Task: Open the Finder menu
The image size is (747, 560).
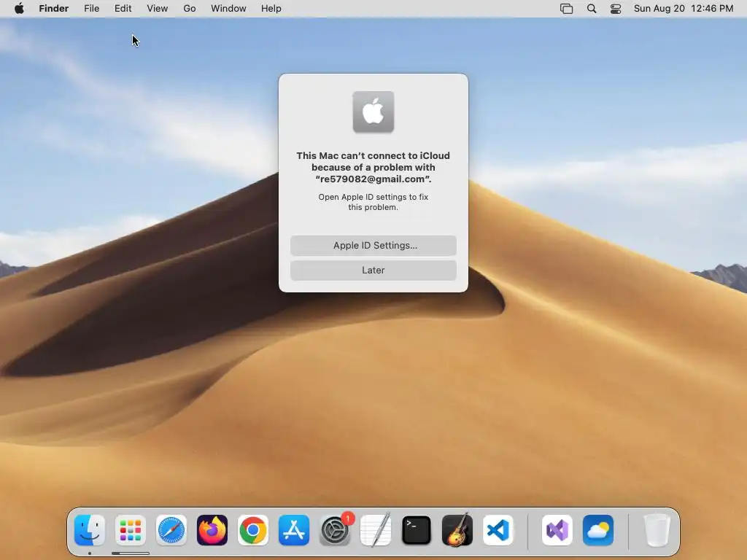Action: [x=54, y=9]
